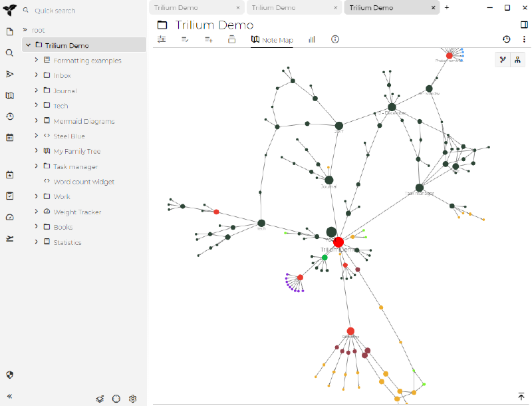Open the note map launcher icon in the sidebar
The height and width of the screenshot is (406, 532).
click(x=10, y=95)
